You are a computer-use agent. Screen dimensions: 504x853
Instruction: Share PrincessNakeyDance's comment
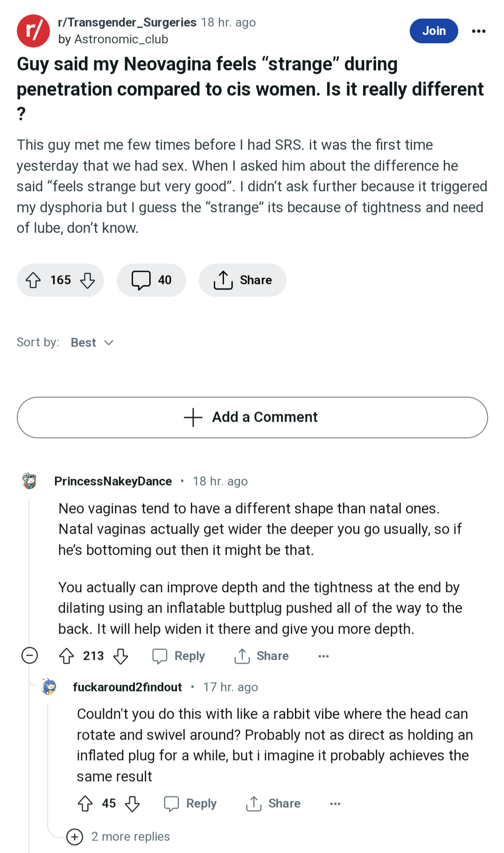coord(261,656)
